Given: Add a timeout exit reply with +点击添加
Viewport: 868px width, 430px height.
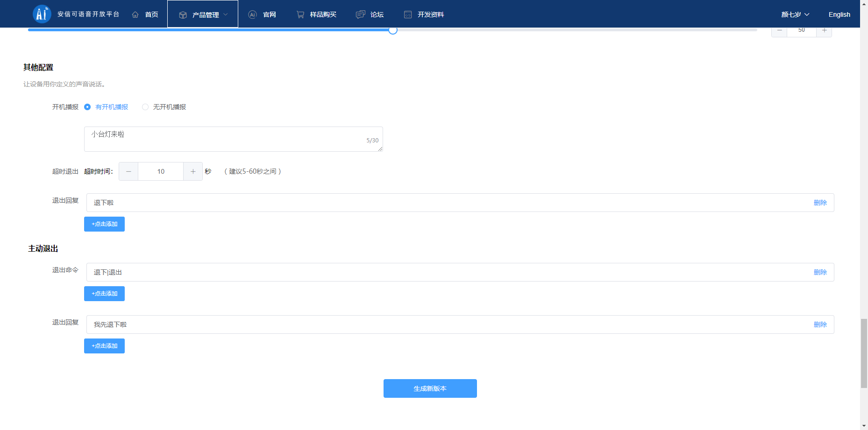Looking at the screenshot, I should coord(104,224).
